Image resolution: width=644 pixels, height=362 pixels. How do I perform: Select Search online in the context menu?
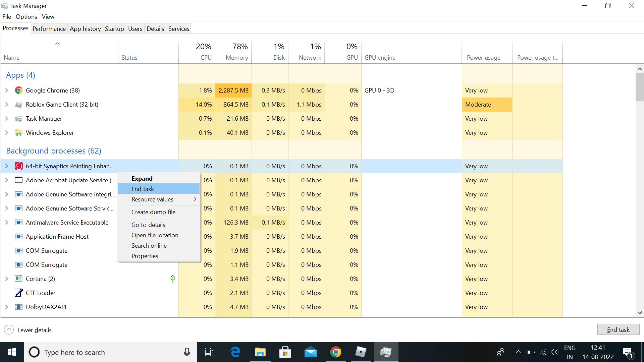coord(159,246)
